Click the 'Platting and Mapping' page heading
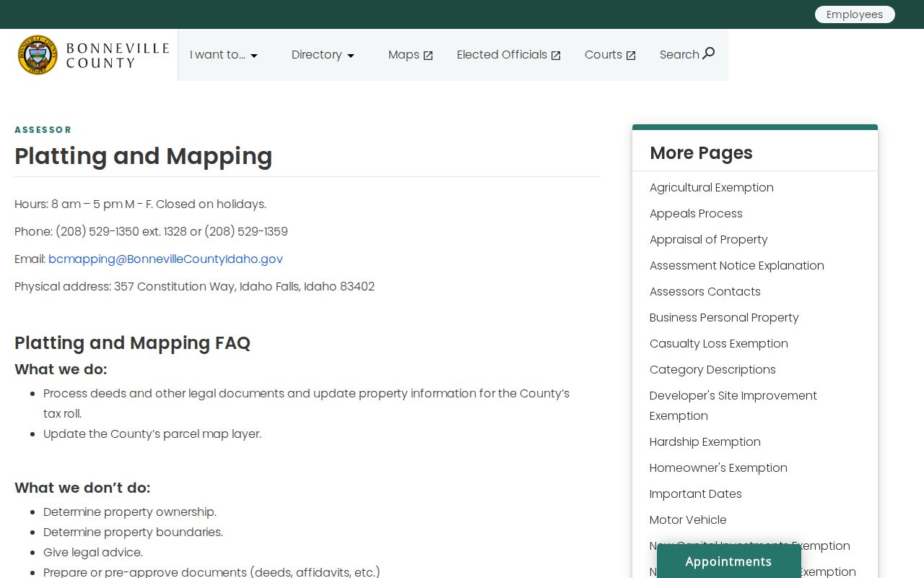This screenshot has width=924, height=578. 143,156
